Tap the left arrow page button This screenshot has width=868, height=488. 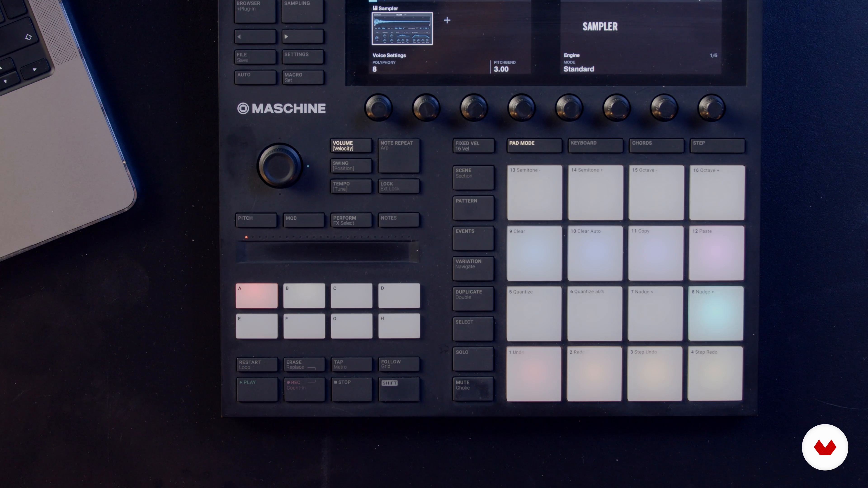pyautogui.click(x=255, y=36)
